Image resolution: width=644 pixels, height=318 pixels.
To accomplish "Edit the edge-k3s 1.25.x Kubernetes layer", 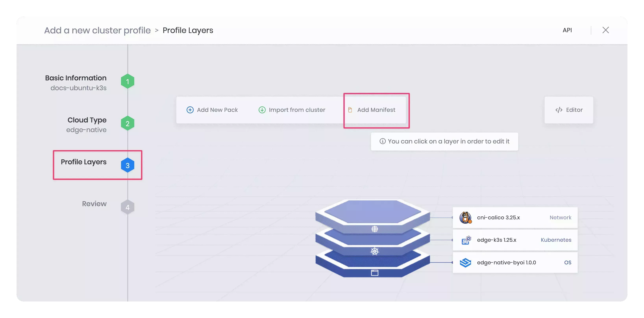I will pos(515,240).
